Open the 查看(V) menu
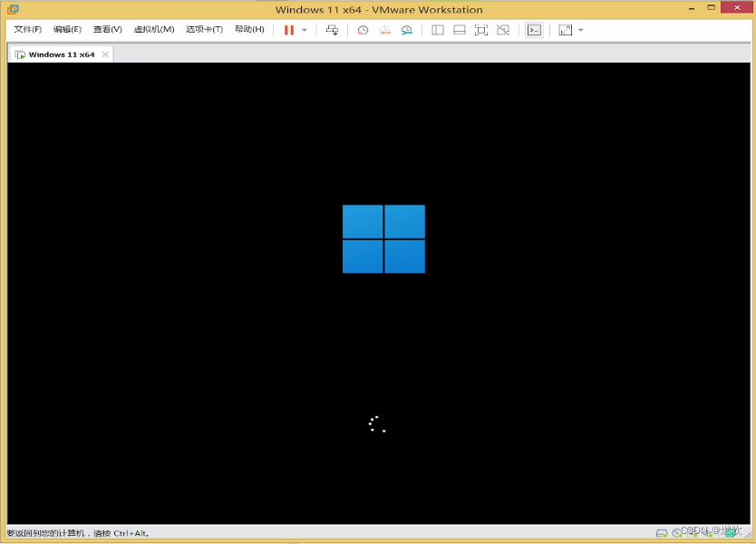This screenshot has width=756, height=544. (x=108, y=29)
